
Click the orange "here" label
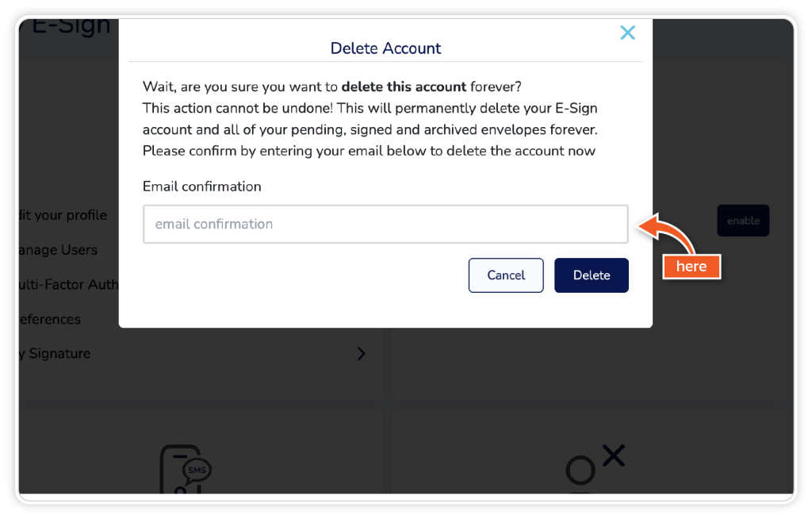[x=691, y=267]
